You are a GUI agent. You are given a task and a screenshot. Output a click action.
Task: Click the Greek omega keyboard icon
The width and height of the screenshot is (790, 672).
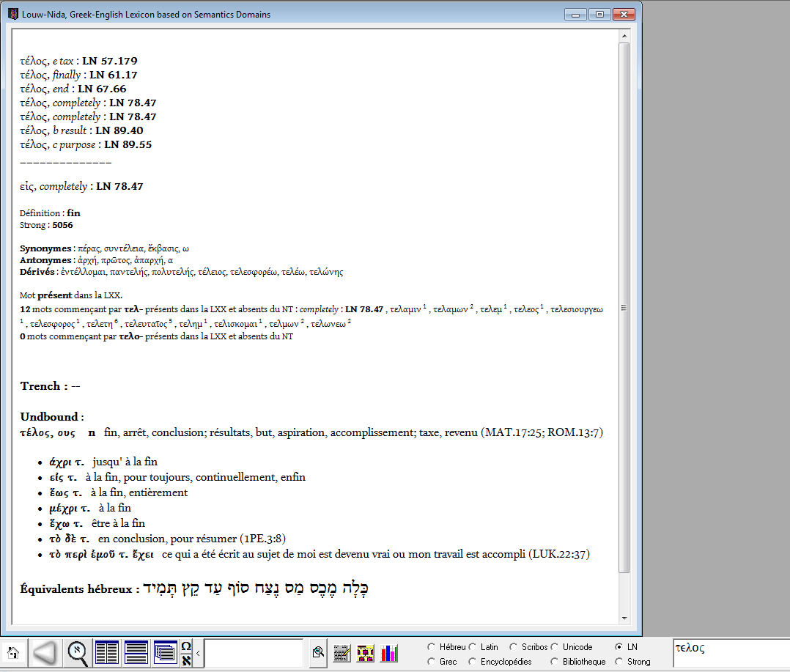[186, 646]
